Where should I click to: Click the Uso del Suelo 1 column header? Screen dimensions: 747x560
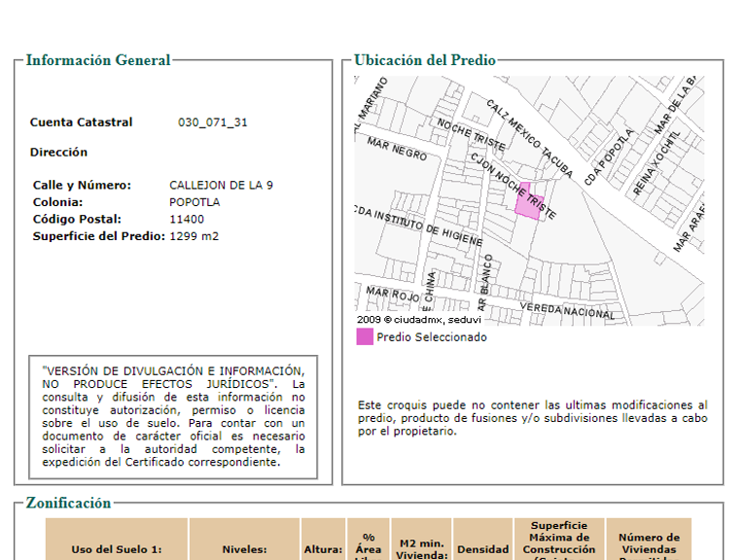[117, 542]
